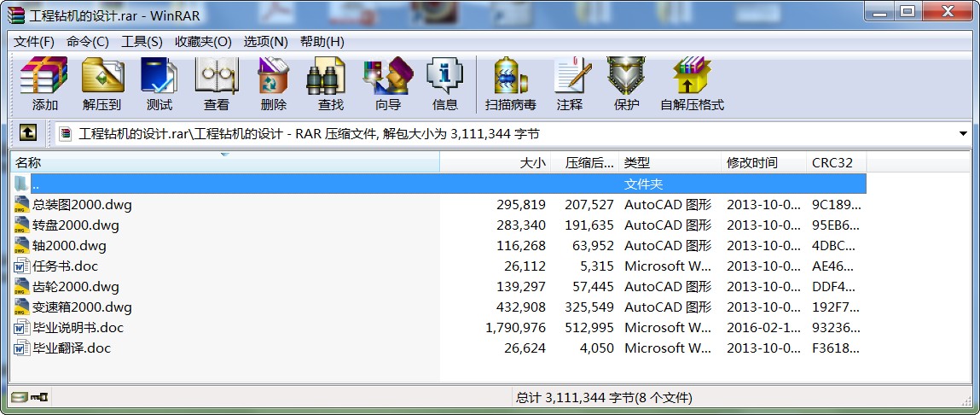Click the file icon of 轴2000.dwg
980x415 pixels.
[x=22, y=245]
